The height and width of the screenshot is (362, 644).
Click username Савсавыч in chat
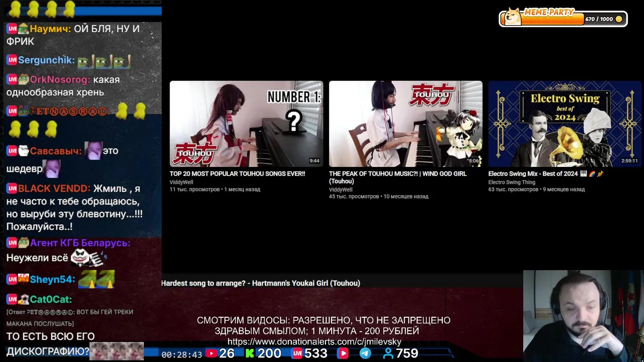click(55, 151)
